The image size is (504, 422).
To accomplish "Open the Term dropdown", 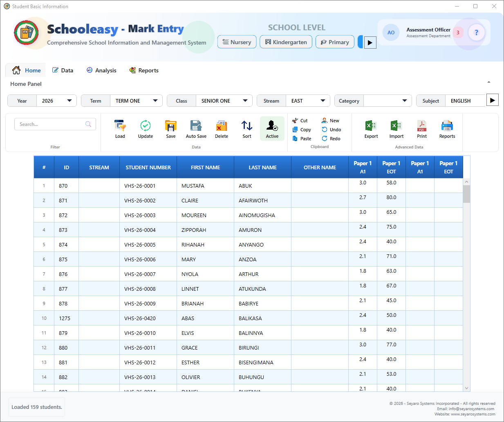I will [x=136, y=101].
